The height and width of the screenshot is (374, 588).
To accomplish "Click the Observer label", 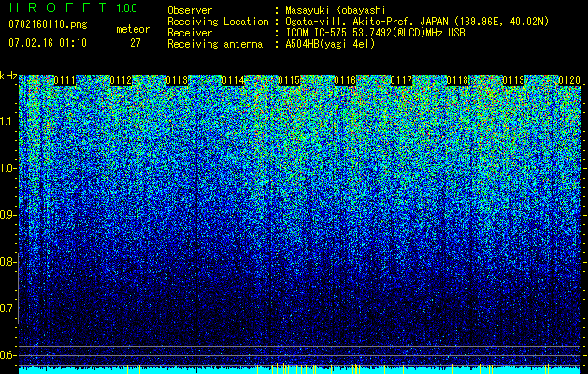I will click(x=190, y=10).
